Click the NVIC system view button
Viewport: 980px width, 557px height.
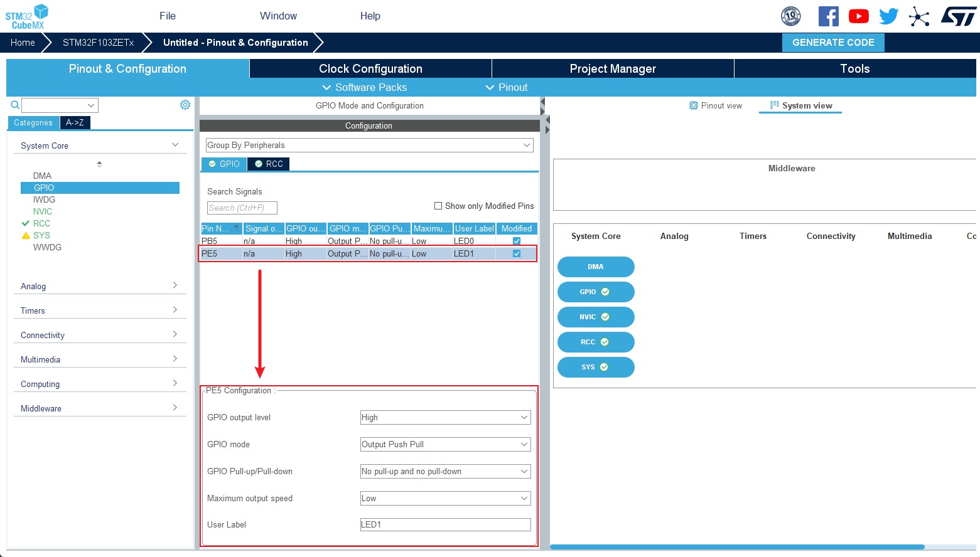tap(596, 317)
